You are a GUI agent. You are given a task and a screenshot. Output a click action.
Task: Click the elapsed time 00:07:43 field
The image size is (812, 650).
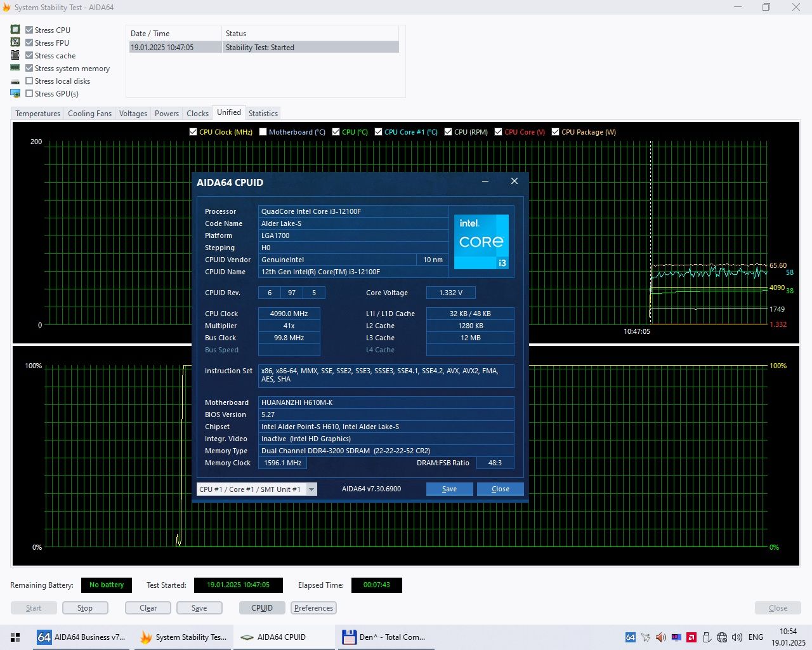pos(377,585)
